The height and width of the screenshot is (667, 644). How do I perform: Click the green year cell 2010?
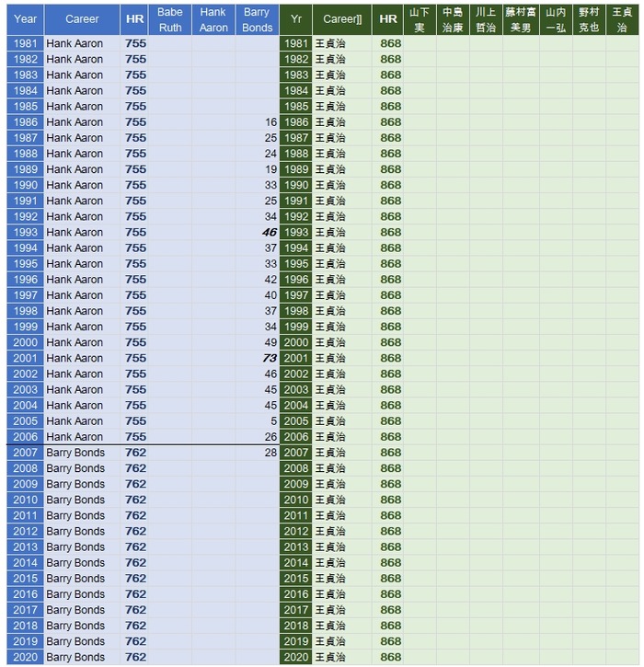(296, 500)
